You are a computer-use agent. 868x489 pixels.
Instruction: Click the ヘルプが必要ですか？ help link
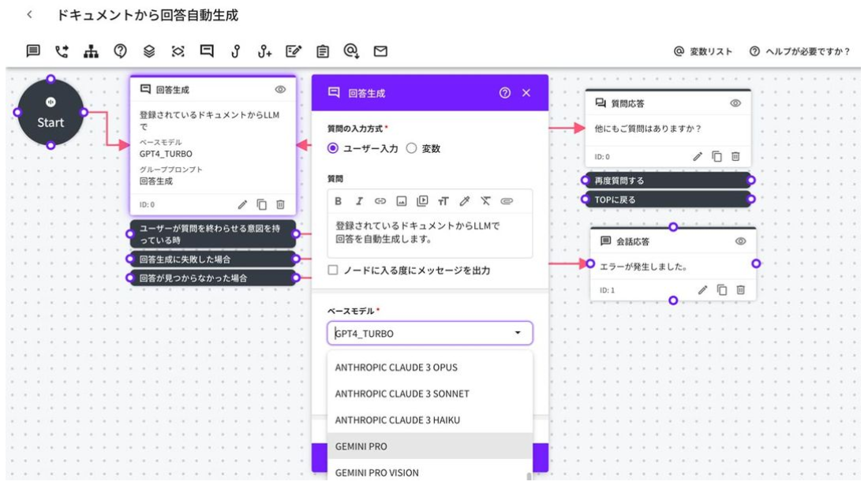[x=800, y=51]
